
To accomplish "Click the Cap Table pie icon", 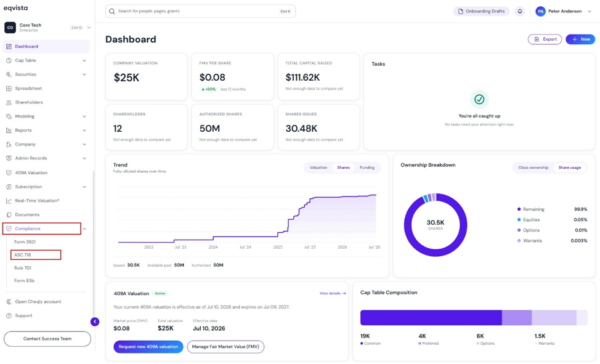I will point(9,60).
